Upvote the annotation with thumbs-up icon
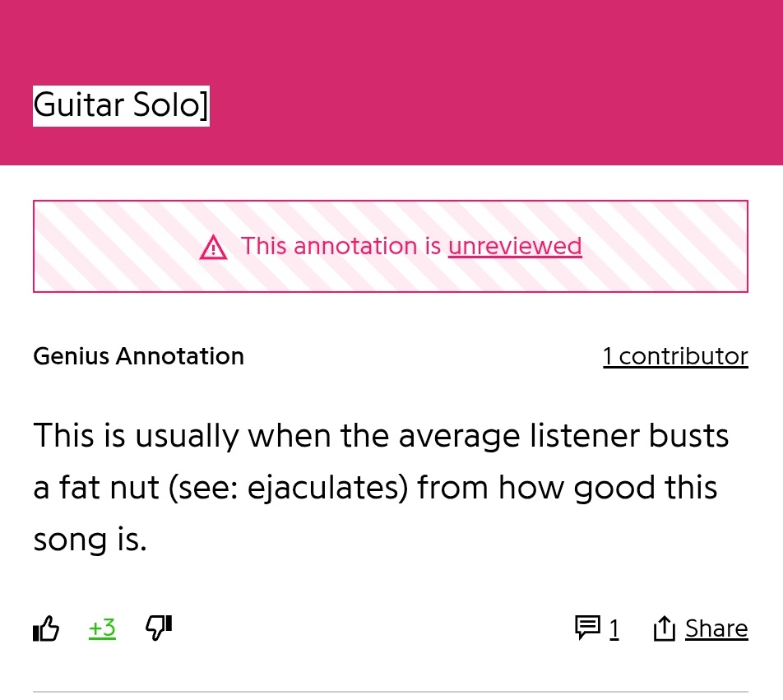 [x=46, y=628]
